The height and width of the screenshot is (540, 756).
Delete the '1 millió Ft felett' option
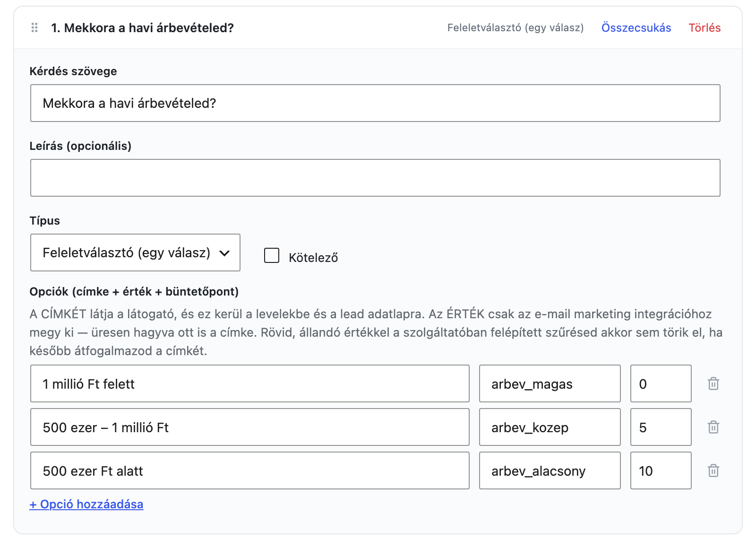[x=713, y=383]
